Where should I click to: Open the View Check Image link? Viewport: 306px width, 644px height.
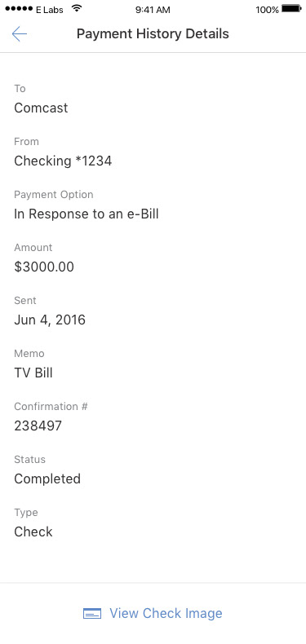pyautogui.click(x=166, y=614)
